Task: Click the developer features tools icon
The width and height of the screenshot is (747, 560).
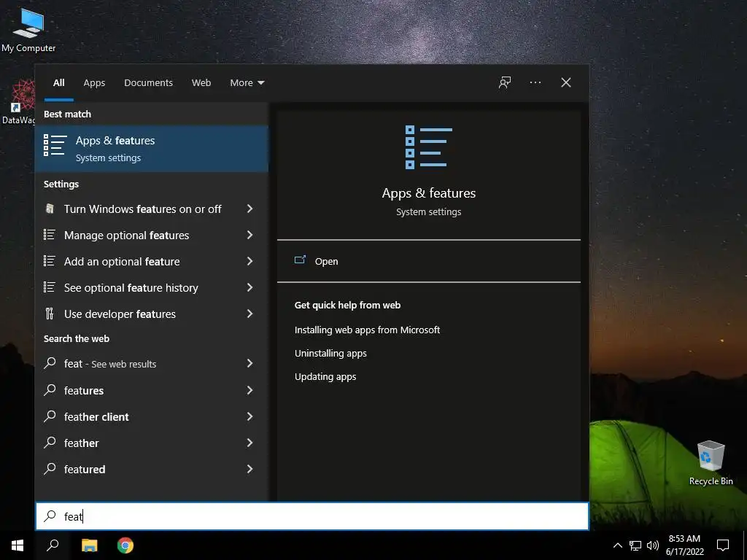Action: tap(50, 314)
